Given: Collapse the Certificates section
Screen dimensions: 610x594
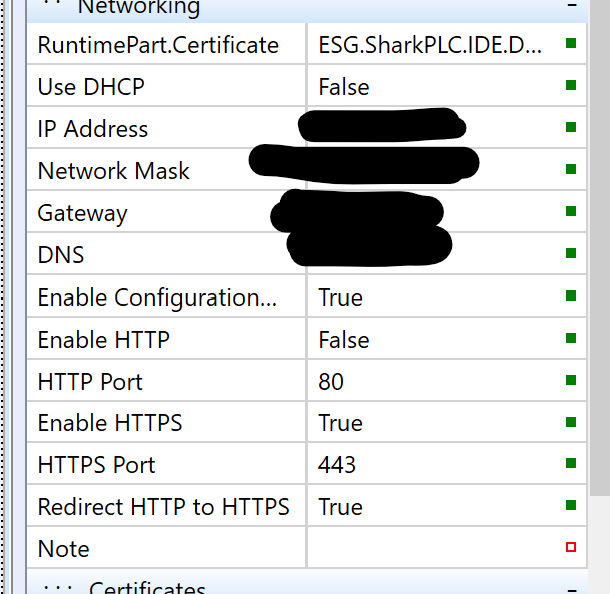Looking at the screenshot, I should click(x=572, y=588).
